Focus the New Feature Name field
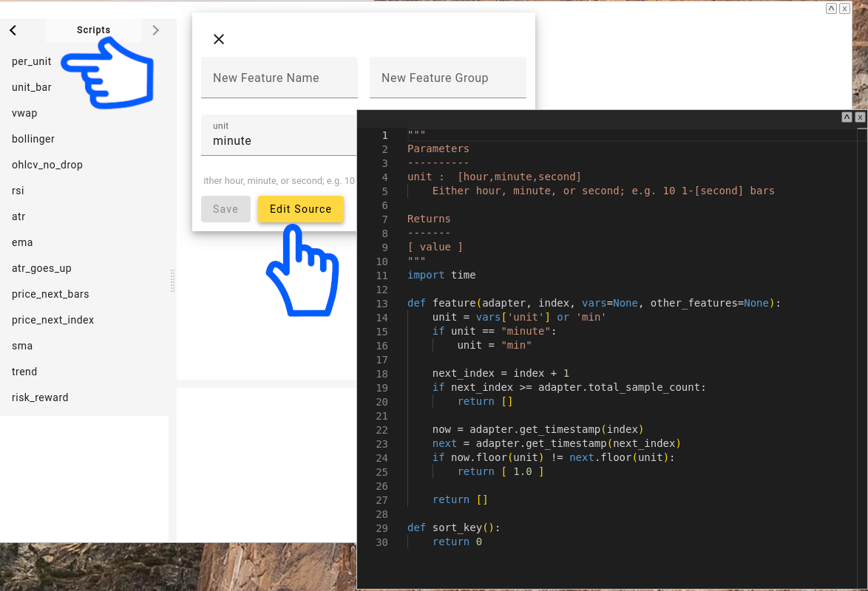The width and height of the screenshot is (868, 591). [279, 78]
